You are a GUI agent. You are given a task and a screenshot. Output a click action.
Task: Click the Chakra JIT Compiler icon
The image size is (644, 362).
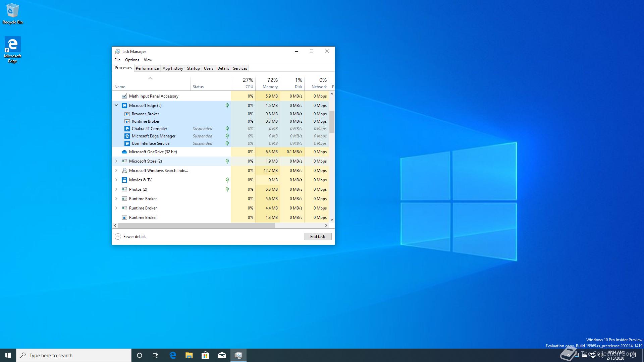[x=127, y=129]
